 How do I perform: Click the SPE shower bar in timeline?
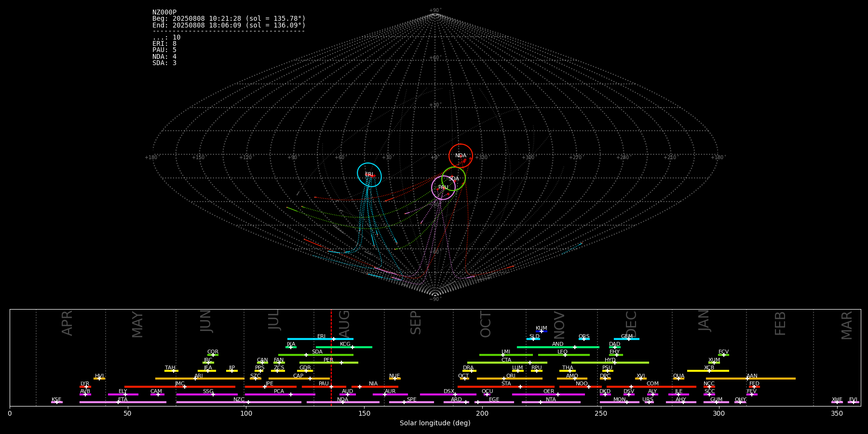coord(411,402)
